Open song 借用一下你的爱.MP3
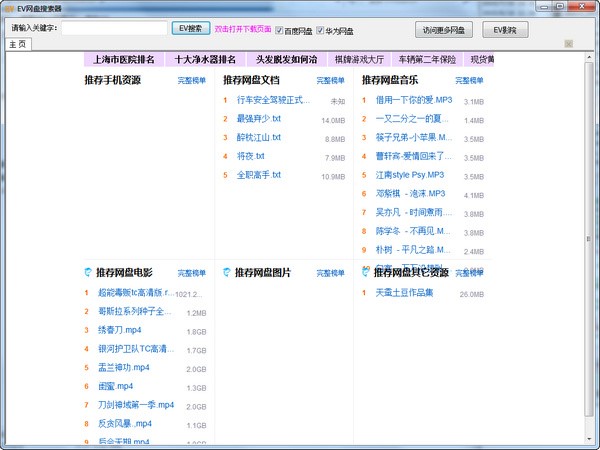 [x=414, y=100]
